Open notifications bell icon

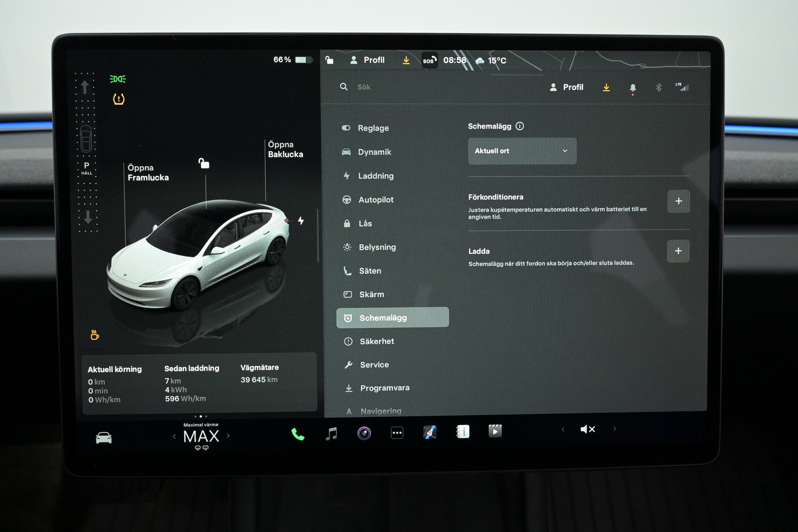pos(633,88)
